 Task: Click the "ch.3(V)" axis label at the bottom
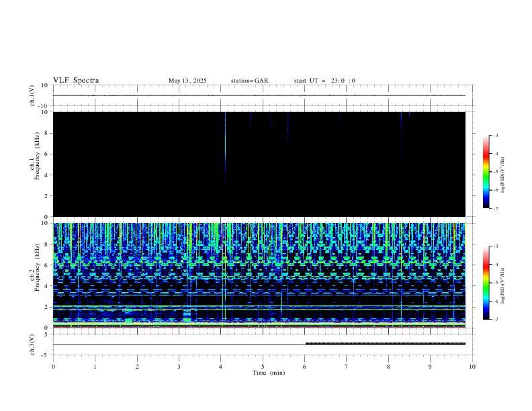(x=32, y=345)
